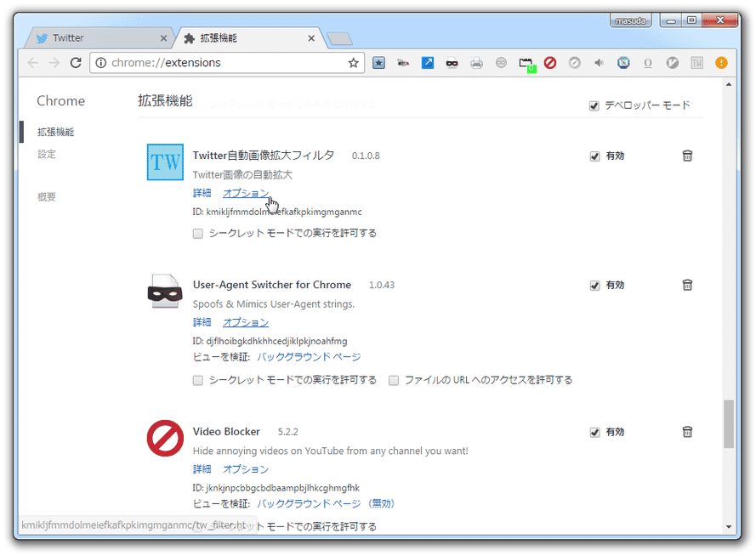756x556 pixels.
Task: Close the Twitter tab
Action: coord(163,38)
